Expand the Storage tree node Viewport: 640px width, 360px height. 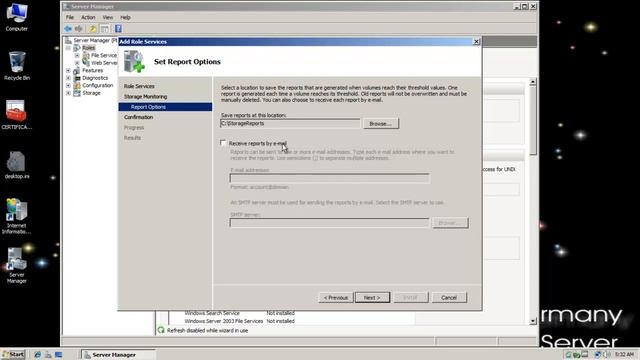[x=68, y=93]
